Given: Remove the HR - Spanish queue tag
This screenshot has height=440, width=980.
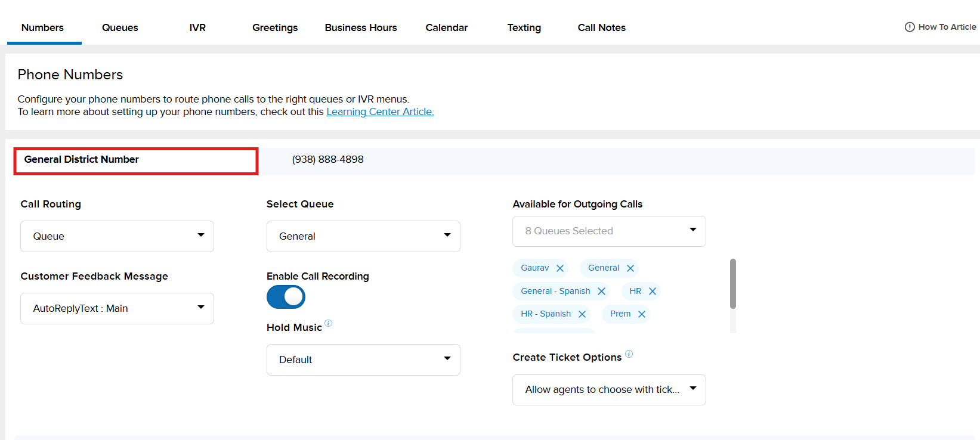Looking at the screenshot, I should (582, 314).
